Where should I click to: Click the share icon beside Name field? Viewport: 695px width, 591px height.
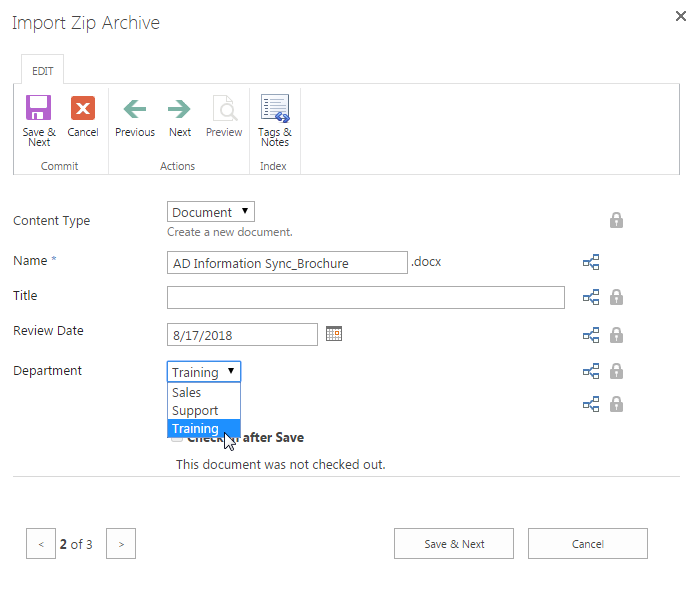click(x=591, y=263)
